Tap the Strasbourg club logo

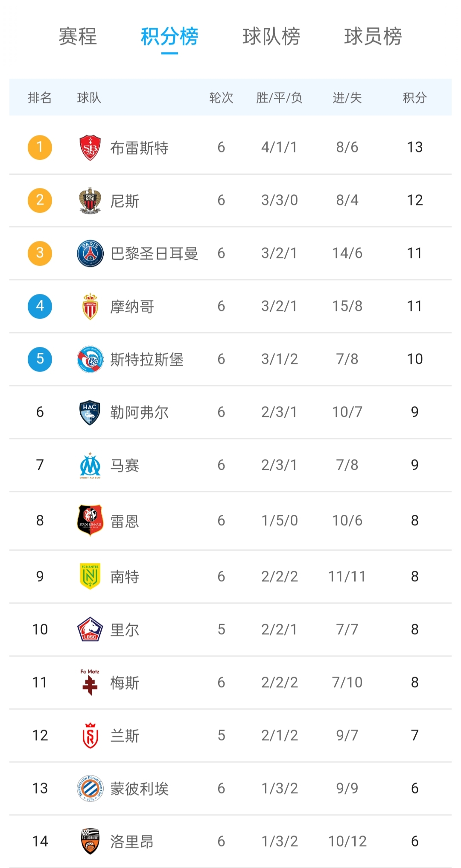pyautogui.click(x=90, y=359)
